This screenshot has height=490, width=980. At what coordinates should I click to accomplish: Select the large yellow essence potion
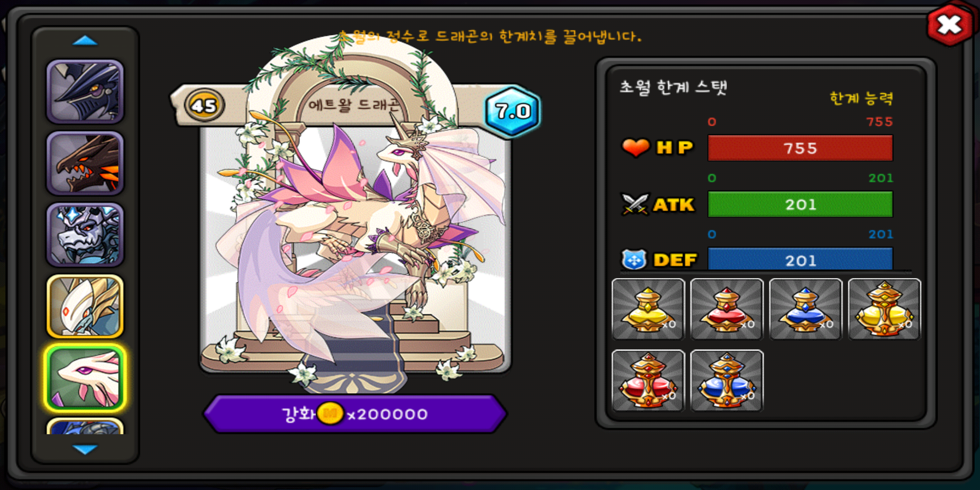[x=884, y=309]
